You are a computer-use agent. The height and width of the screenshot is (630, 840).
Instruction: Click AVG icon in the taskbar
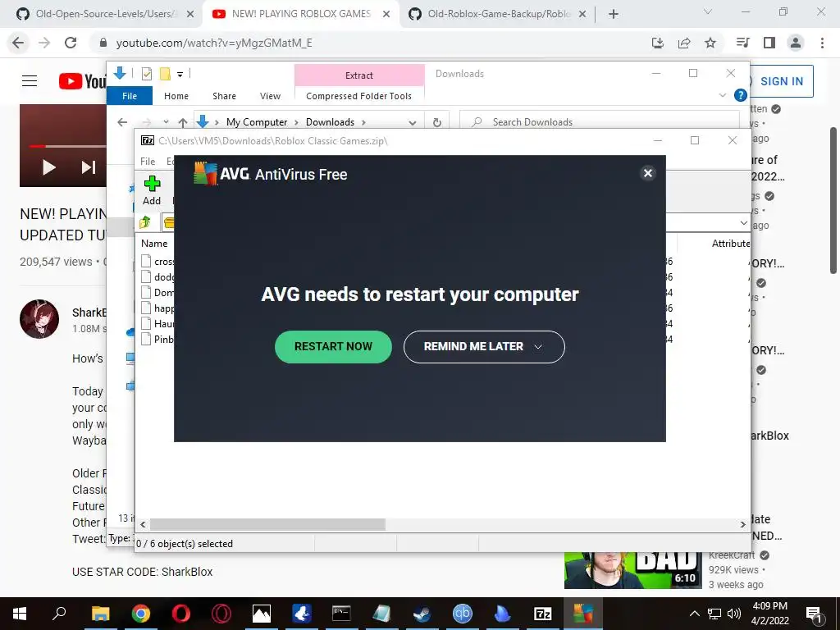583,614
